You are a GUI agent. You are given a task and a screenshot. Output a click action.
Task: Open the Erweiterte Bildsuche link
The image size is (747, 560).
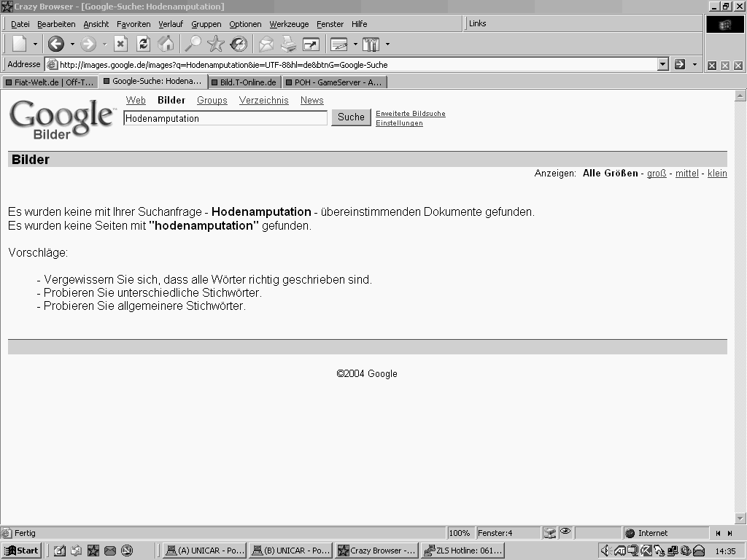coord(410,114)
